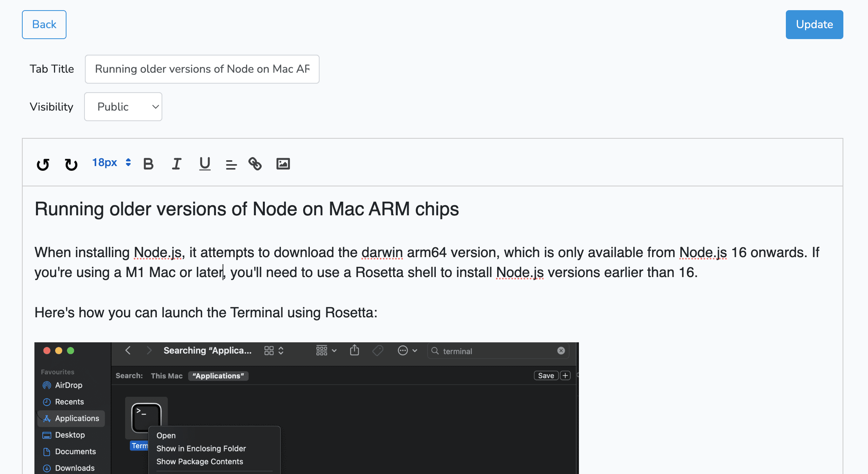Place cursor in the Rosetta launch sentence
Screen dimensions: 868x474
pos(206,313)
